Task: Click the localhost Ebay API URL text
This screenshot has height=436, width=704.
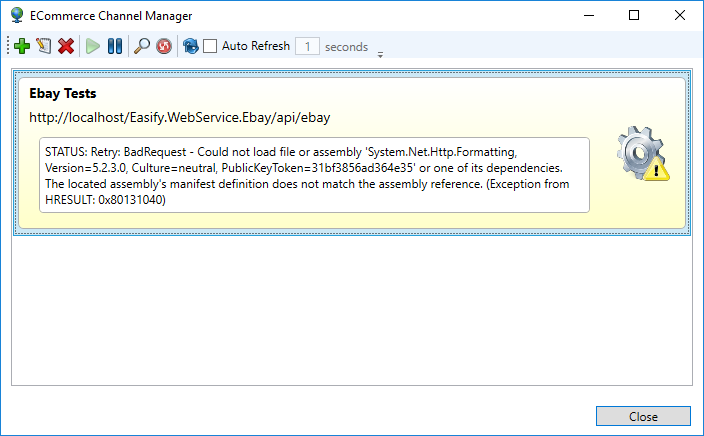Action: (x=180, y=118)
